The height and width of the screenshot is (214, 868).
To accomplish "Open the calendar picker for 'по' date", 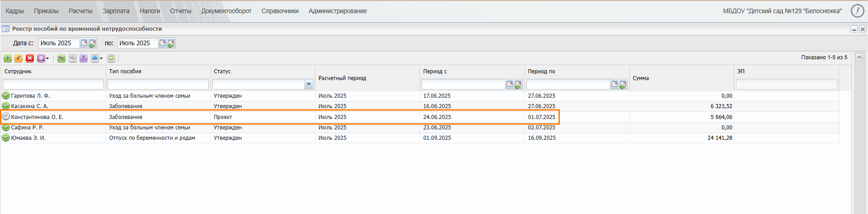I will tap(163, 43).
